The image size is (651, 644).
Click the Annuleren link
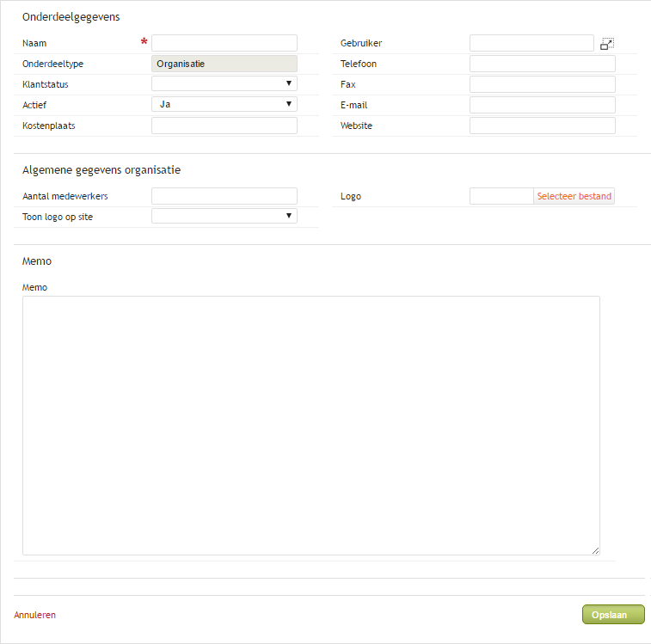pyautogui.click(x=35, y=615)
